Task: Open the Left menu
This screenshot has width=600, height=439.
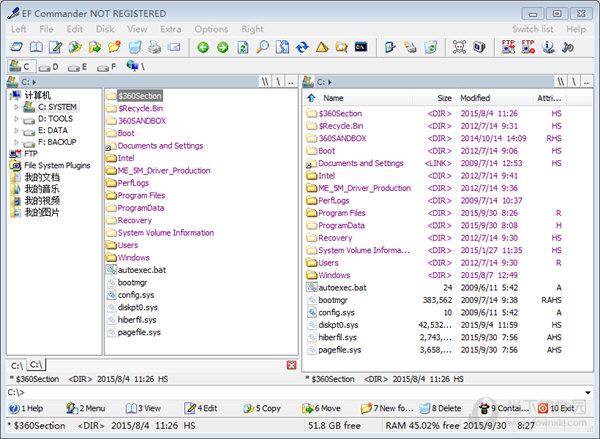Action: 18,29
